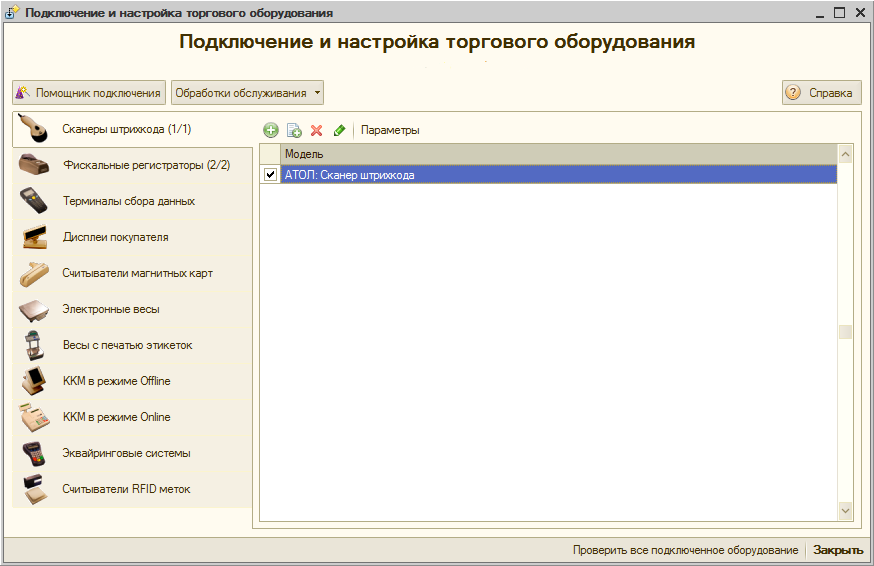This screenshot has width=874, height=566.
Task: Launch Помощник подключения wizard
Action: [x=89, y=93]
